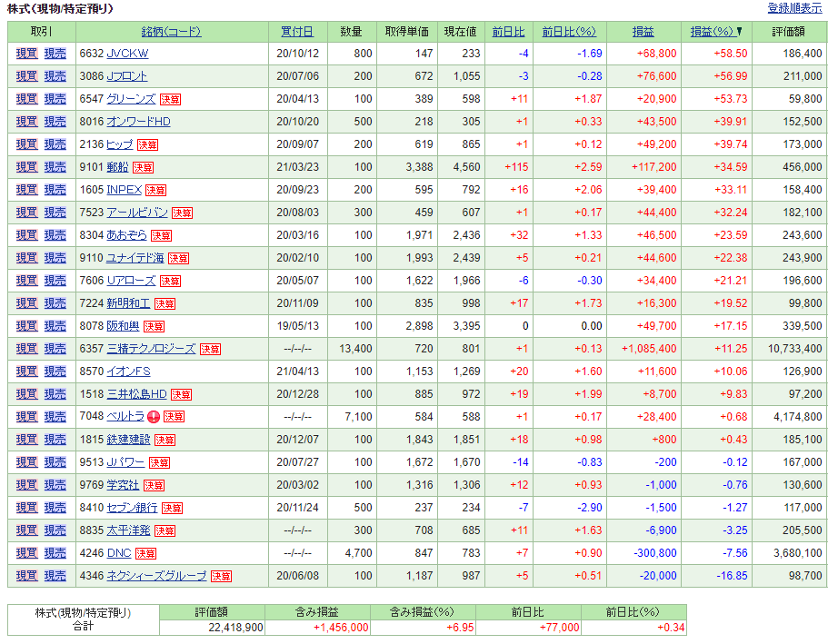828x644 pixels.
Task: Select 損益(%) value +58.50
Action: (x=731, y=54)
